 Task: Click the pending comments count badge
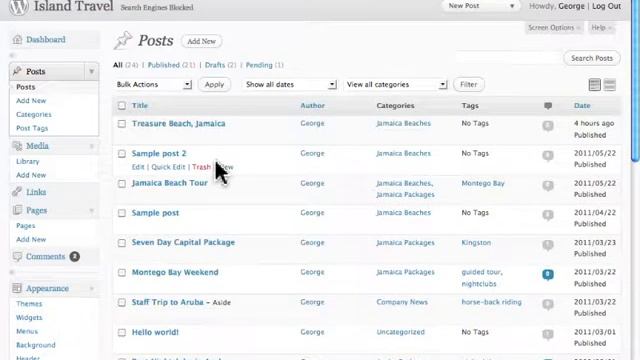point(74,256)
